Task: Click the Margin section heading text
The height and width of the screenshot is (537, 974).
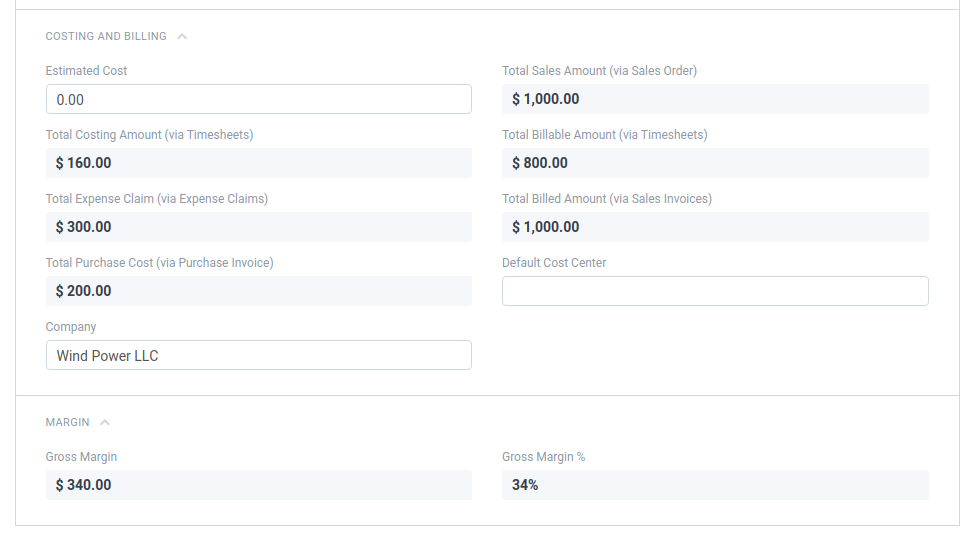Action: pyautogui.click(x=67, y=422)
